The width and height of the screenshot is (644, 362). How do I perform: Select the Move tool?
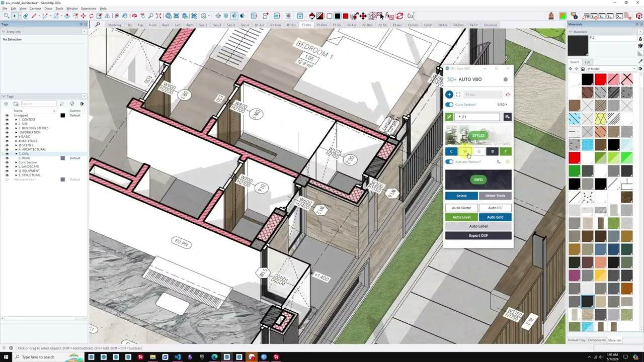tap(83, 16)
